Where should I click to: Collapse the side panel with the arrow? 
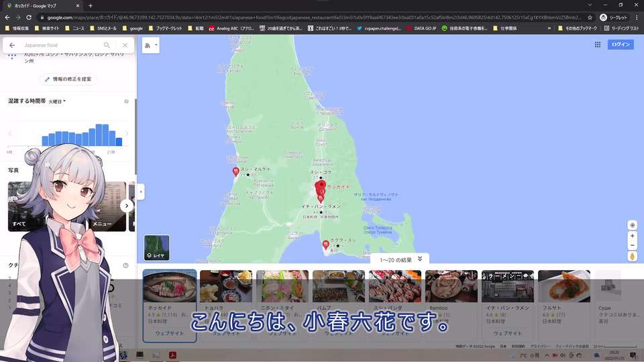point(141,192)
